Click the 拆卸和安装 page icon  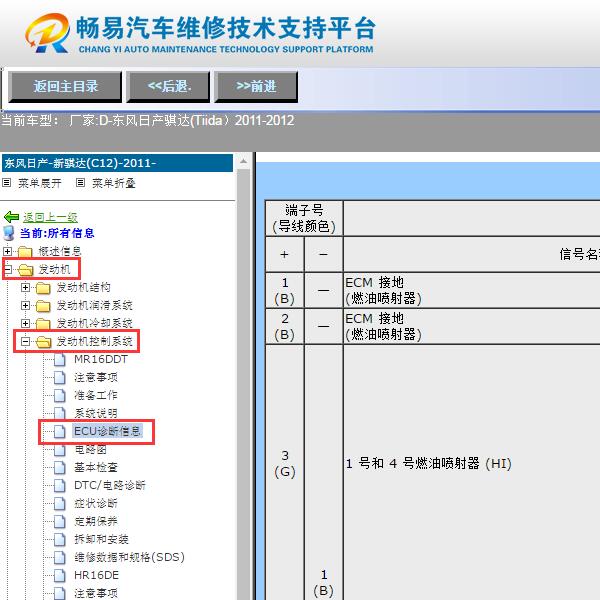(59, 540)
